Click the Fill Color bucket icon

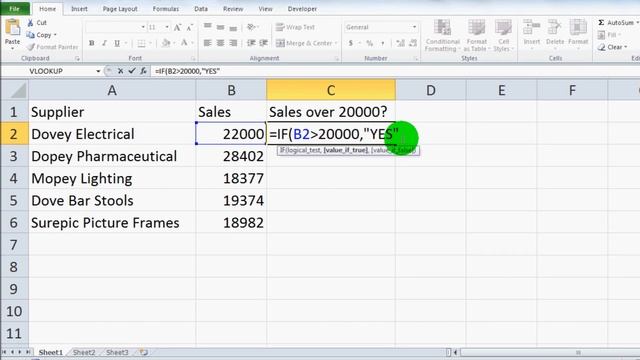pyautogui.click(x=166, y=43)
